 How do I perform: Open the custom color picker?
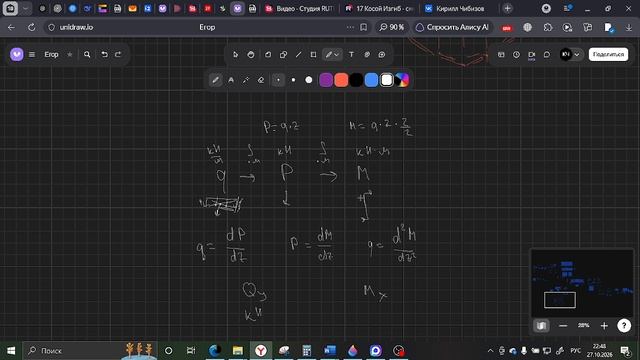point(402,80)
